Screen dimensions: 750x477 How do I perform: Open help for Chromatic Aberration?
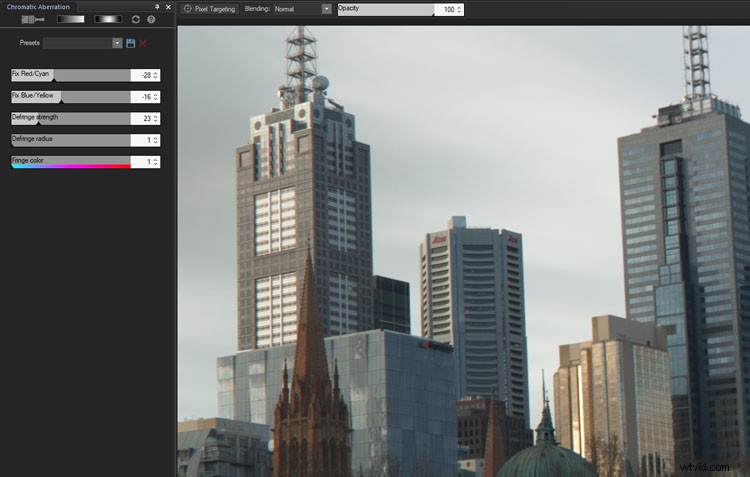tap(151, 19)
